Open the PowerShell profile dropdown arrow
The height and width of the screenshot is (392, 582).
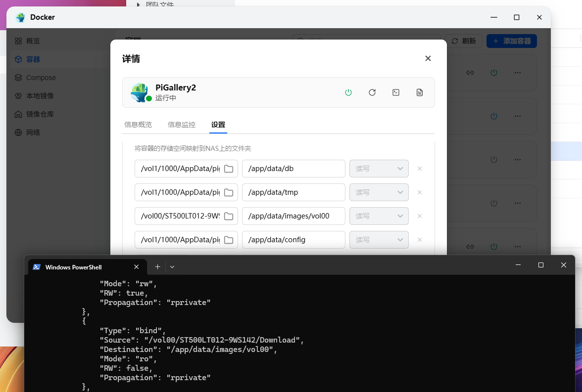[172, 266]
